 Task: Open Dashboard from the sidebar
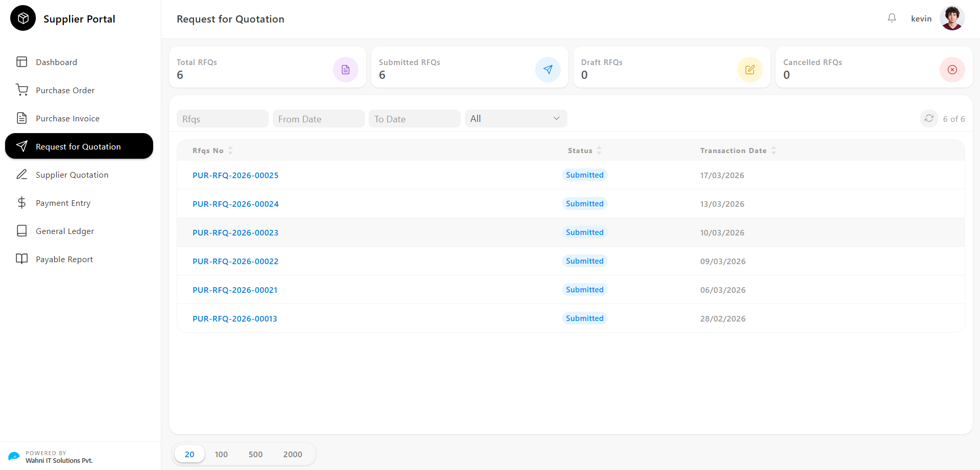tap(79, 62)
